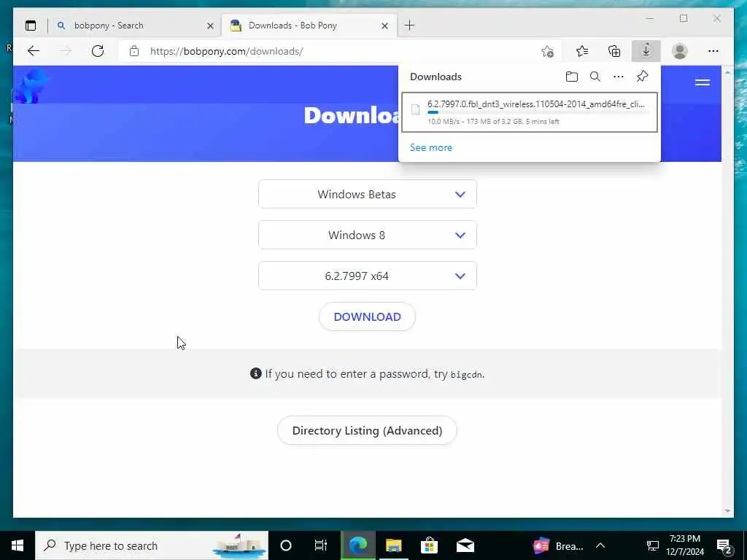Open Task View
This screenshot has width=747, height=560.
(x=321, y=545)
